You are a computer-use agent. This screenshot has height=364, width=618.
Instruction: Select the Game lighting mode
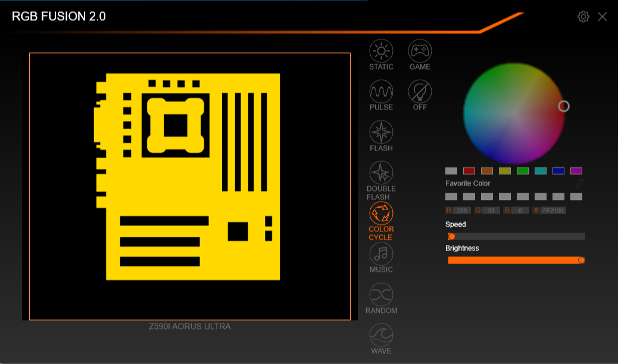420,55
